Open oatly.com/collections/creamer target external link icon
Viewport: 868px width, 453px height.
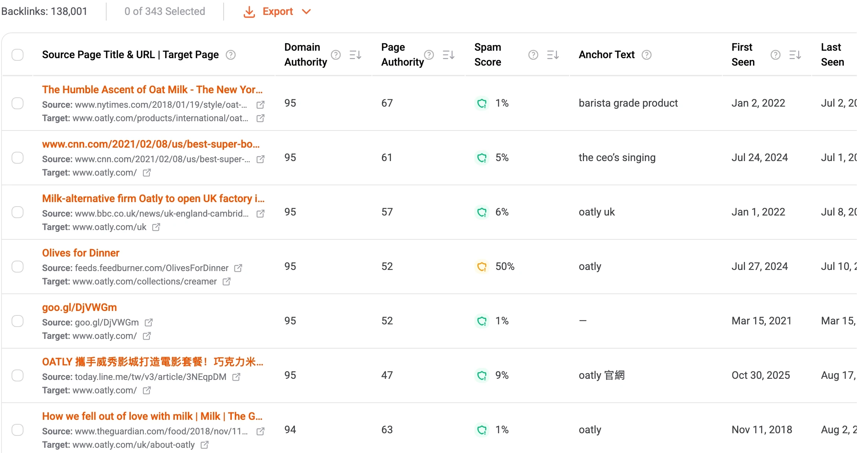(x=227, y=281)
